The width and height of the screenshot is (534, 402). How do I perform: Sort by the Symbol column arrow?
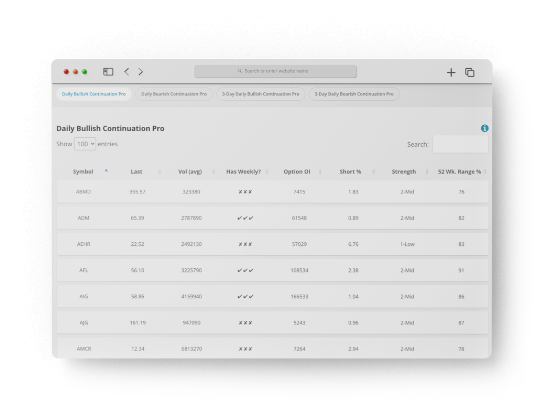106,170
